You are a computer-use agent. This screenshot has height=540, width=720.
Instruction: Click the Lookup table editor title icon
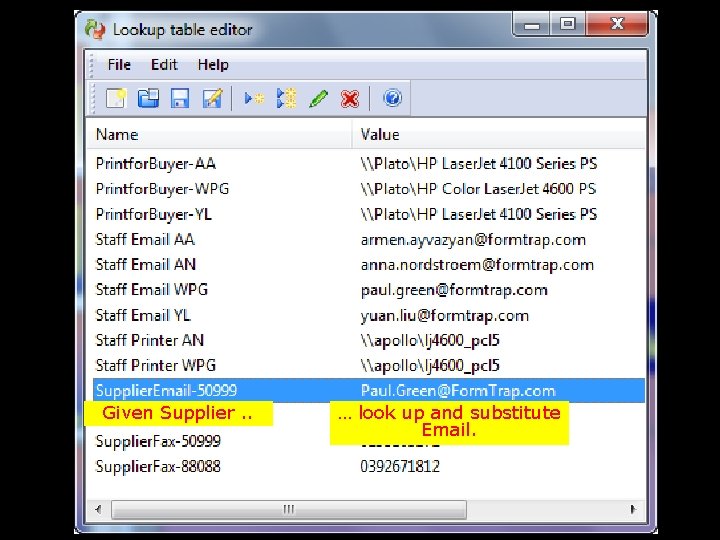click(x=95, y=29)
